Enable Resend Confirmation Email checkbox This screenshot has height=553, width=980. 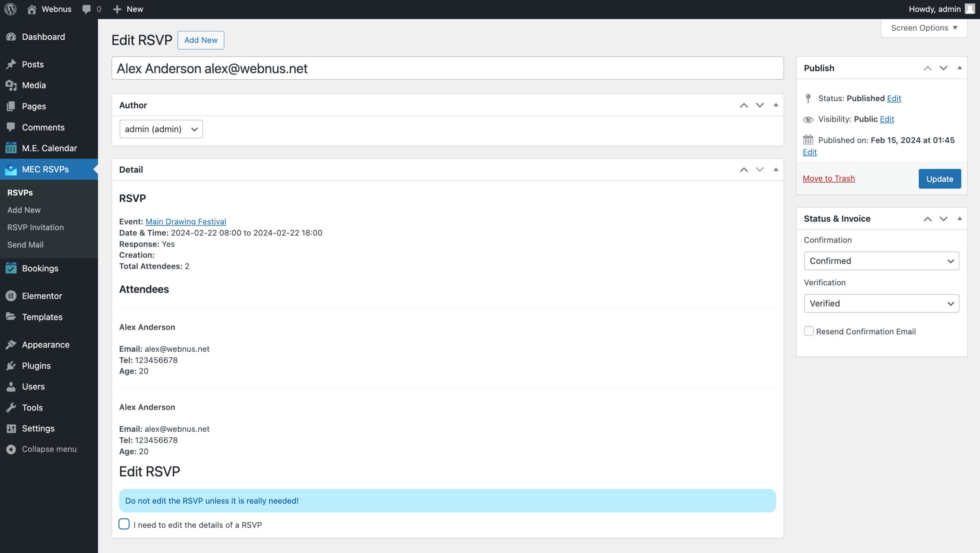coord(808,331)
